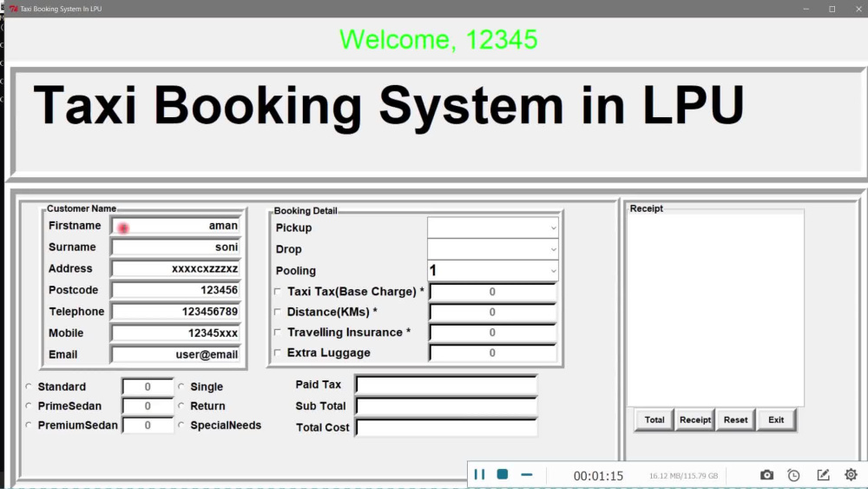
Task: Choose the Return journey option
Action: pos(181,406)
